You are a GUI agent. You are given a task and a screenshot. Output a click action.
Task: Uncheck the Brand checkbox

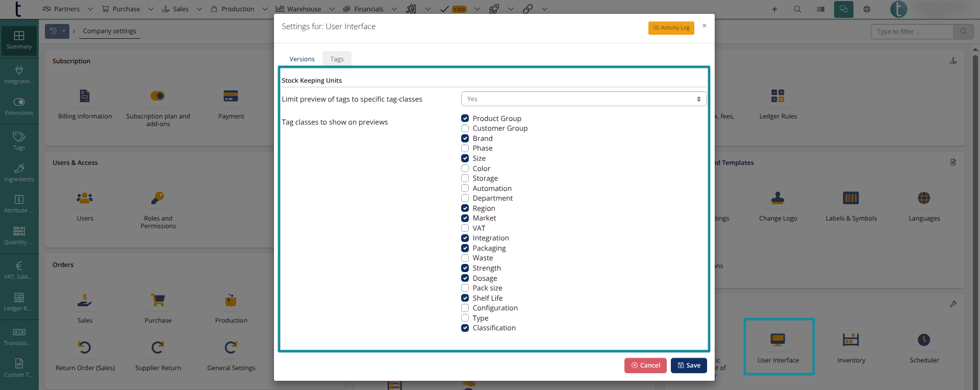[x=465, y=138]
